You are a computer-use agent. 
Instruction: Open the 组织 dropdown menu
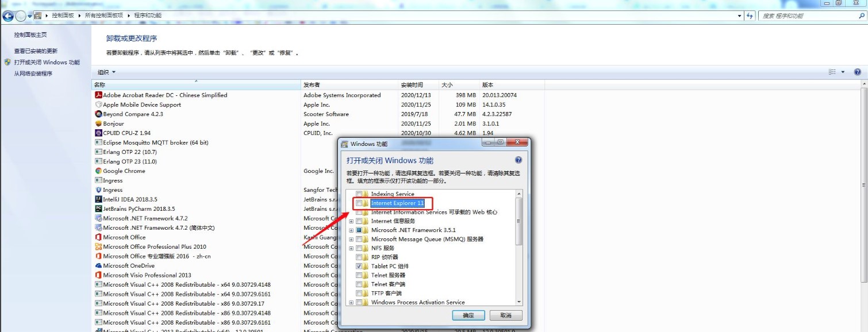pyautogui.click(x=106, y=72)
